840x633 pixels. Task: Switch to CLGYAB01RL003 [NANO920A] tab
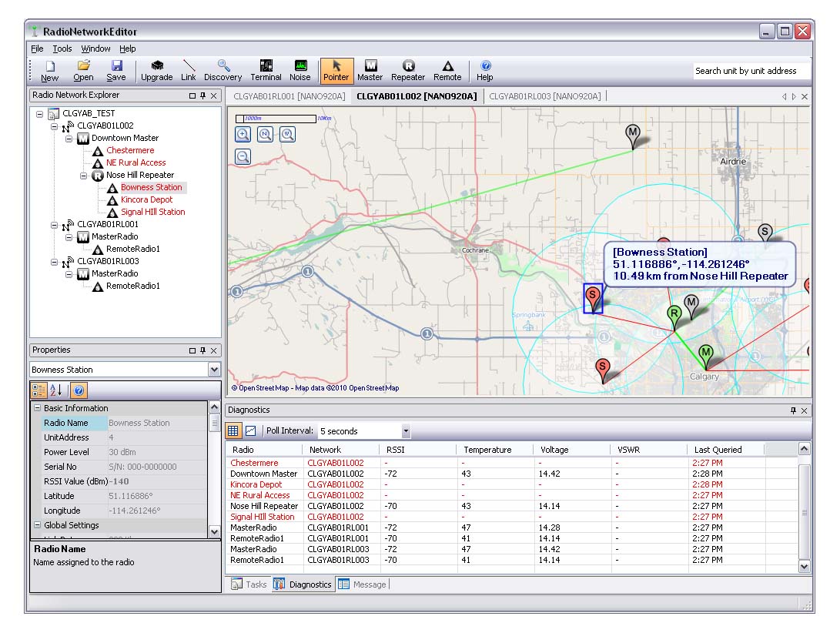click(545, 96)
